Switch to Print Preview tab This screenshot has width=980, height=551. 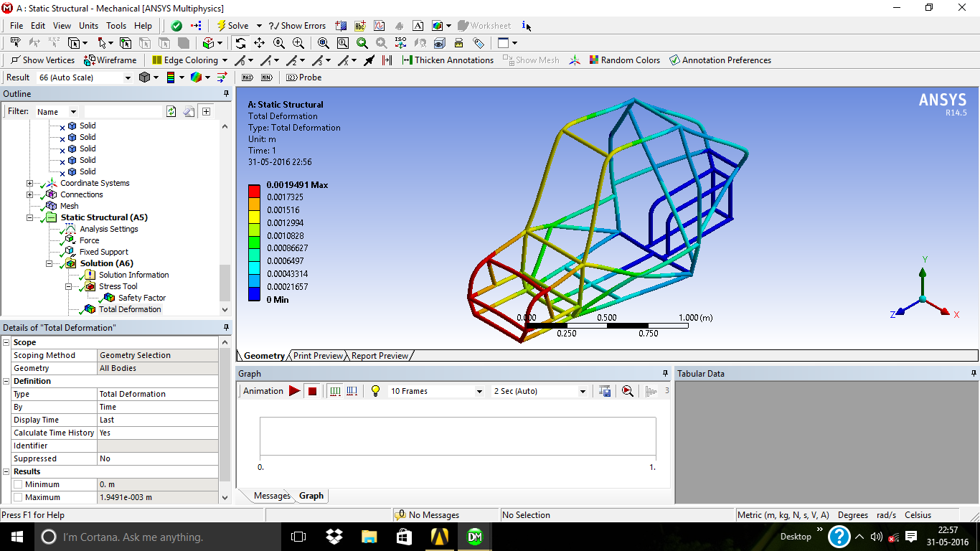[318, 356]
